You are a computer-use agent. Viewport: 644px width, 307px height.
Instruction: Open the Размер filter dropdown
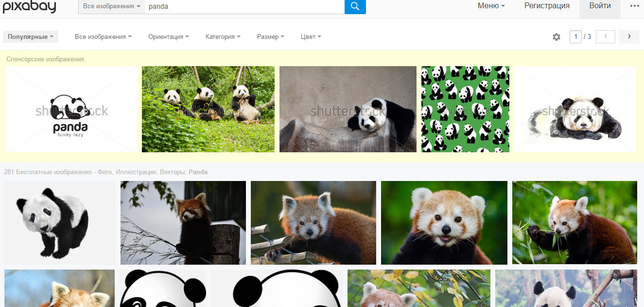pyautogui.click(x=271, y=36)
